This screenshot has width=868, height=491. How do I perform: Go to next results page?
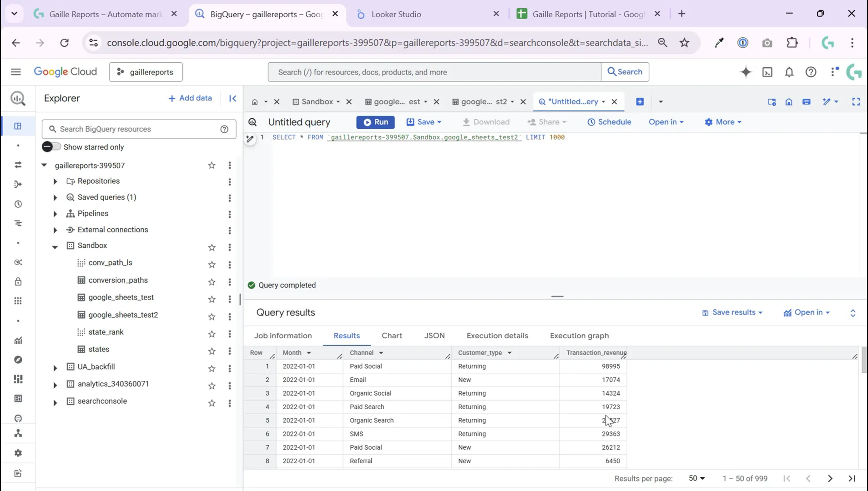tap(830, 478)
